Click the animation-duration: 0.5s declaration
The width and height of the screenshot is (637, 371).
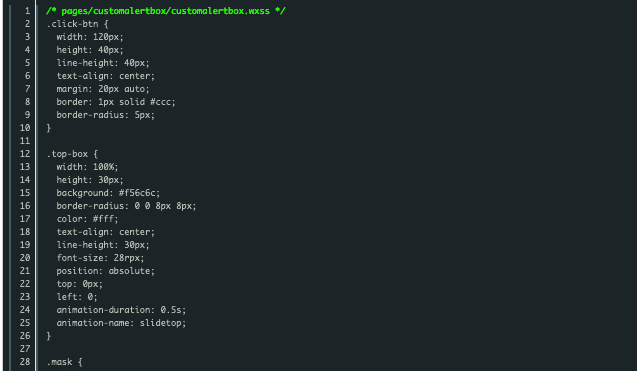coord(121,310)
